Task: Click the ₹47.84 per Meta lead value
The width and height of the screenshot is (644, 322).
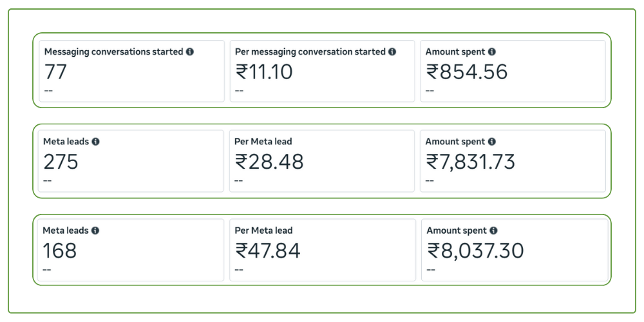Action: (x=268, y=250)
